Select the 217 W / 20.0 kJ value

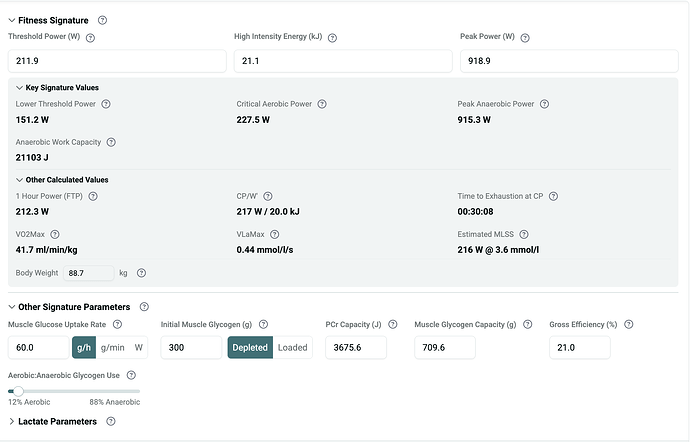pos(268,212)
